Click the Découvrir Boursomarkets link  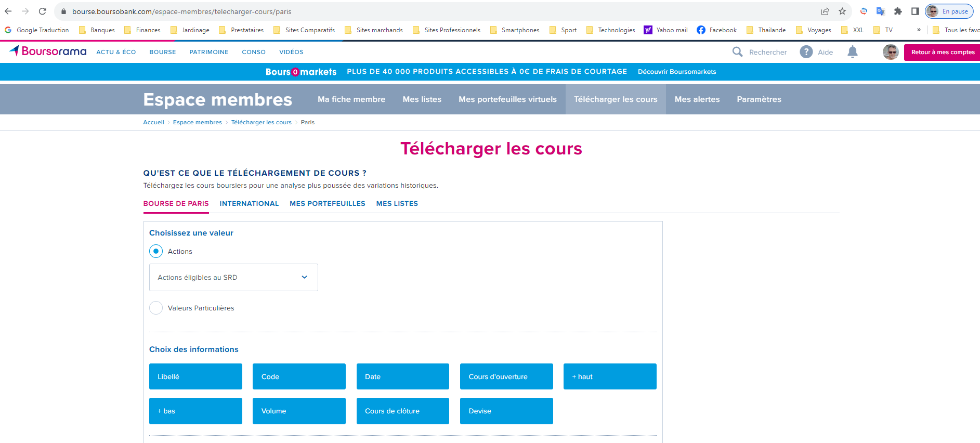click(676, 72)
